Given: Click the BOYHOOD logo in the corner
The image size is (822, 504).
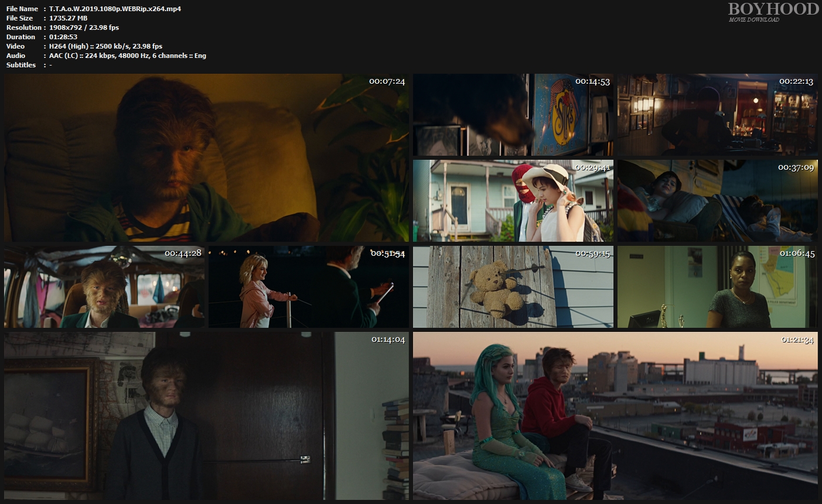Looking at the screenshot, I should pos(773,9).
